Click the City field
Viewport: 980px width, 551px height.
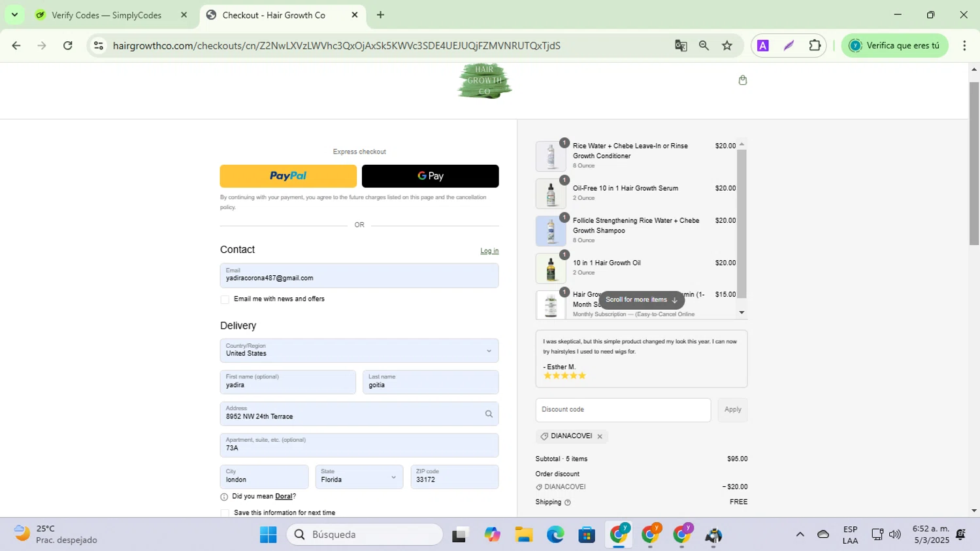264,477
